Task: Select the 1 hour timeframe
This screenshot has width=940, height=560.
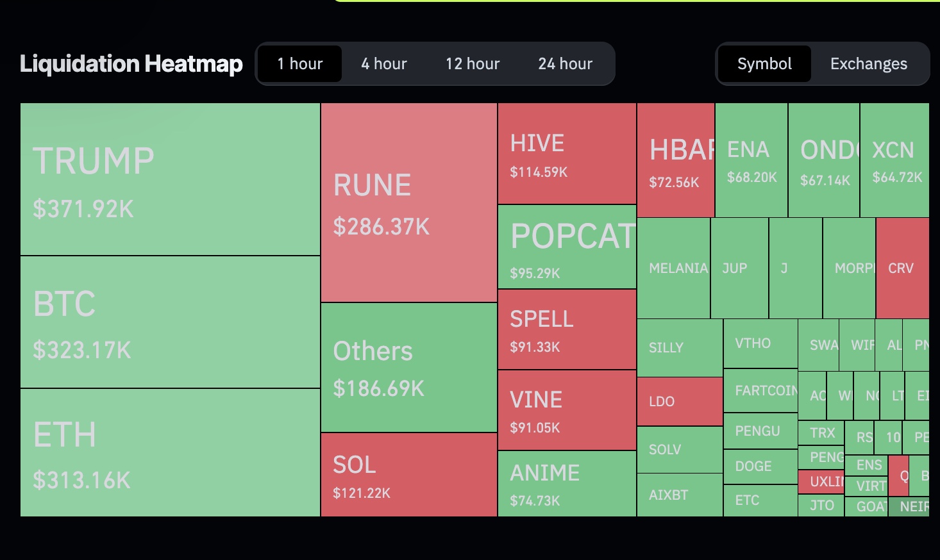Action: [x=299, y=63]
